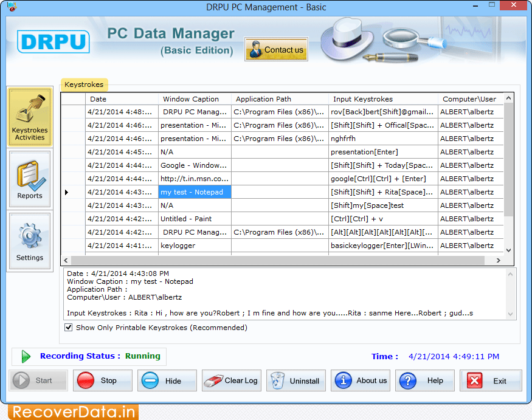Click the blue Hide minus icon
Screen dimensions: 532x420
point(150,380)
